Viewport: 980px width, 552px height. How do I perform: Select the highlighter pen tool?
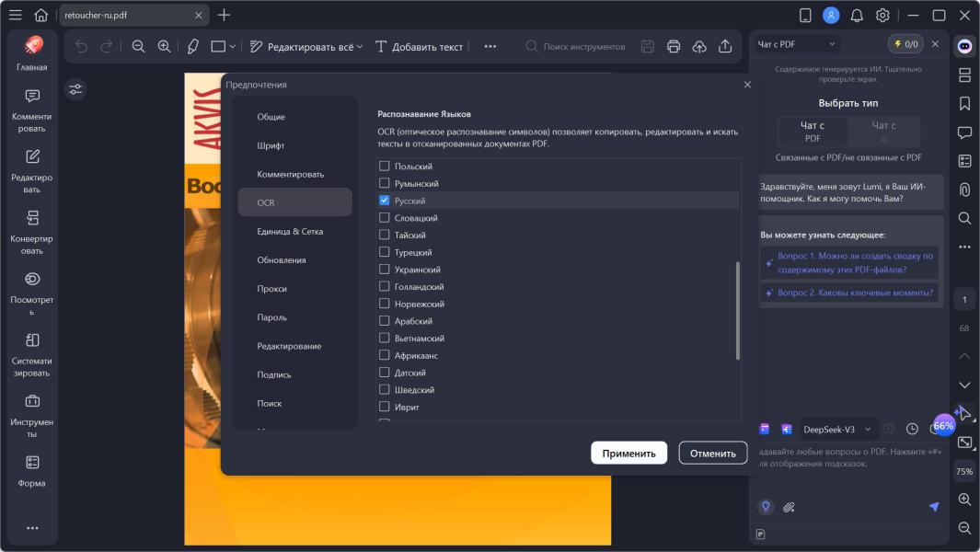point(192,47)
